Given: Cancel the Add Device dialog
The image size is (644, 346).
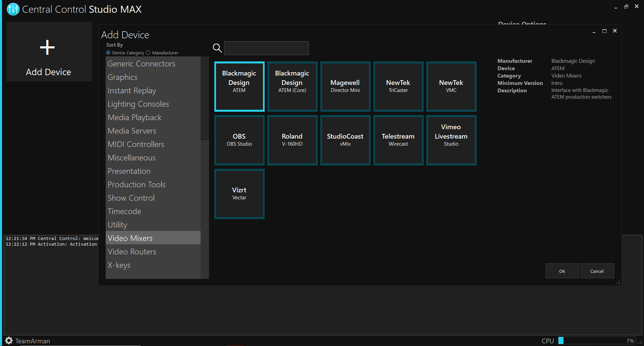Looking at the screenshot, I should click(597, 271).
